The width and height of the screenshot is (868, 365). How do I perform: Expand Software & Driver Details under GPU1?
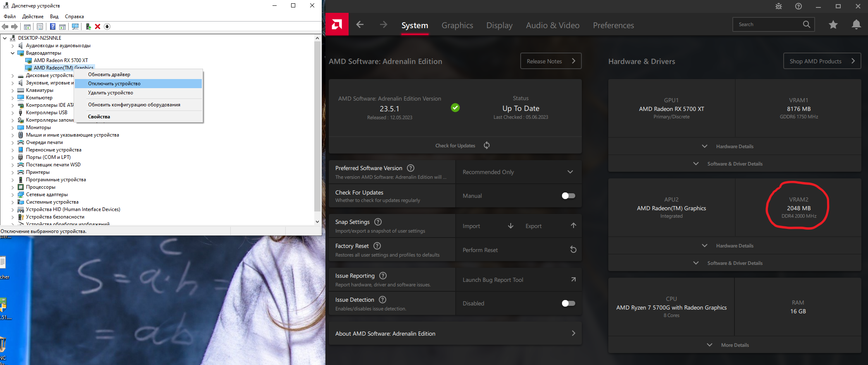point(734,164)
